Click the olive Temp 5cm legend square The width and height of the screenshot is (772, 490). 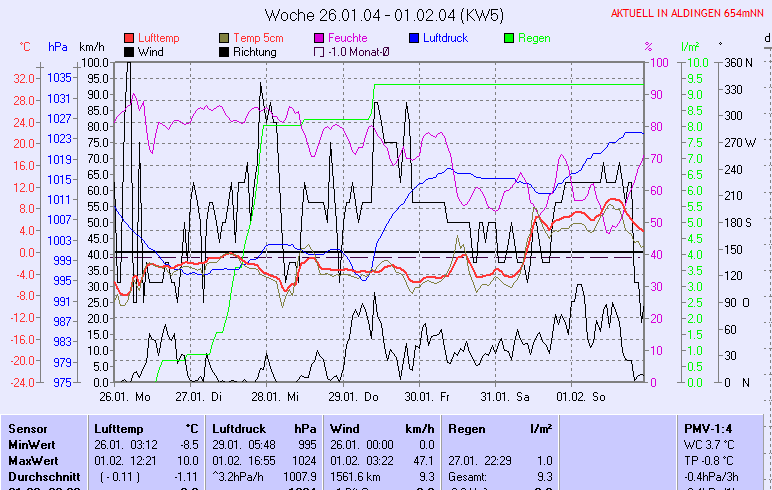point(224,38)
